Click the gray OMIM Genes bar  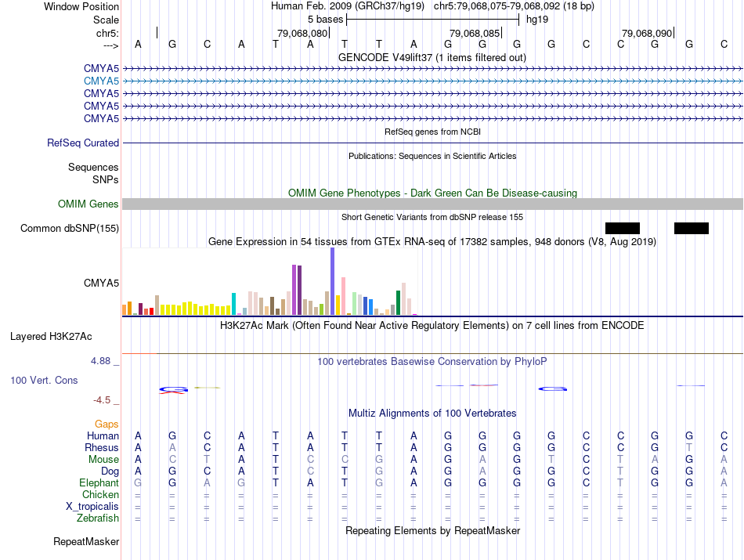pos(432,204)
